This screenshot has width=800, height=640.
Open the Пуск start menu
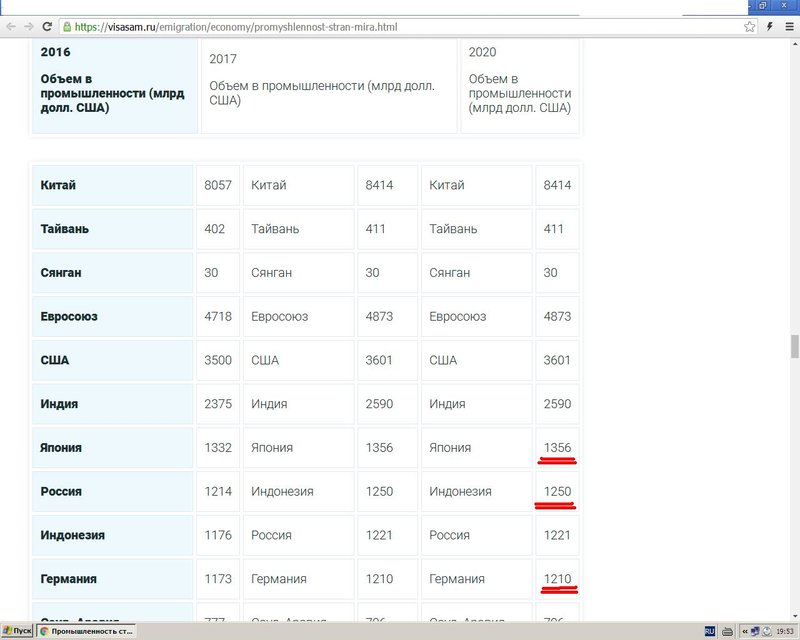(x=18, y=631)
